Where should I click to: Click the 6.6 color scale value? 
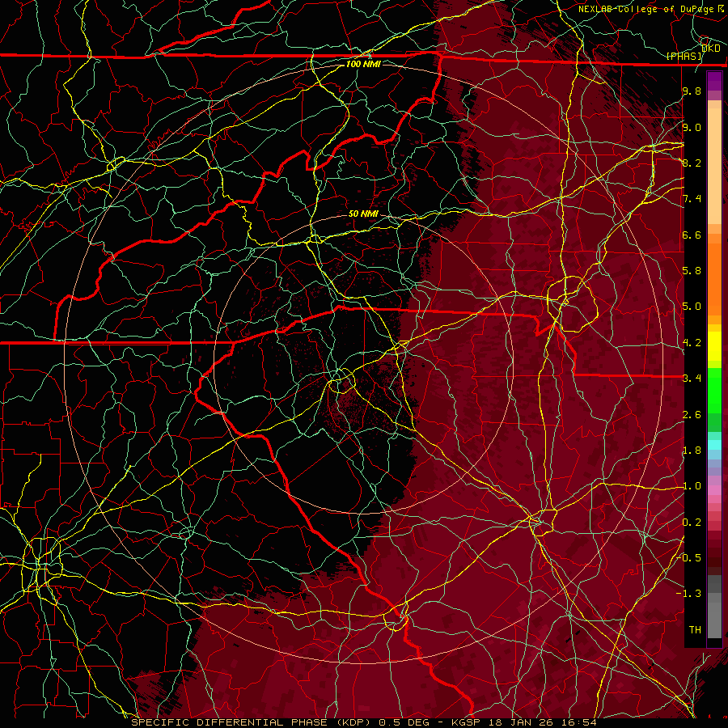click(692, 235)
